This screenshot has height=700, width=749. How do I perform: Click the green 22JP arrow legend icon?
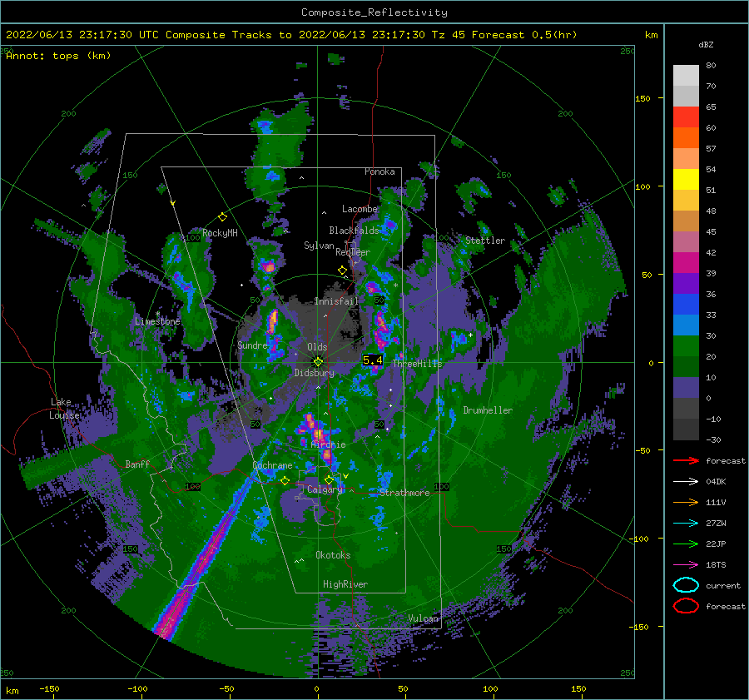[x=686, y=544]
